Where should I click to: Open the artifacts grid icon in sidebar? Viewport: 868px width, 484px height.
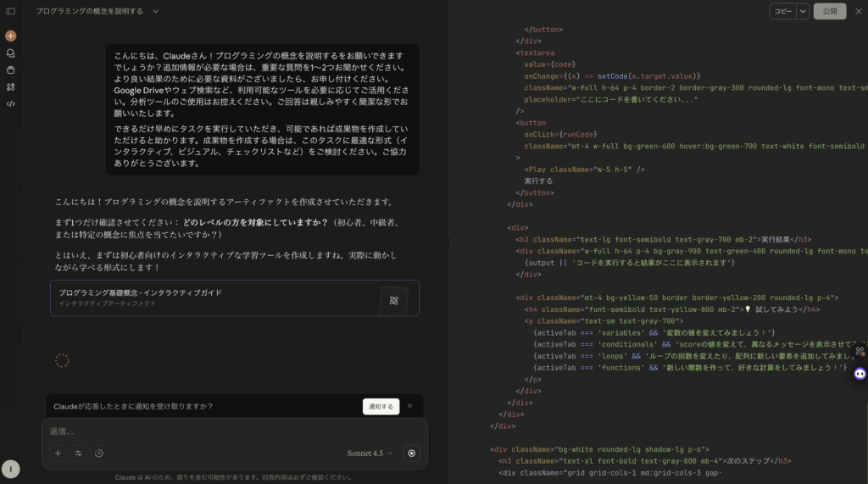pyautogui.click(x=11, y=86)
